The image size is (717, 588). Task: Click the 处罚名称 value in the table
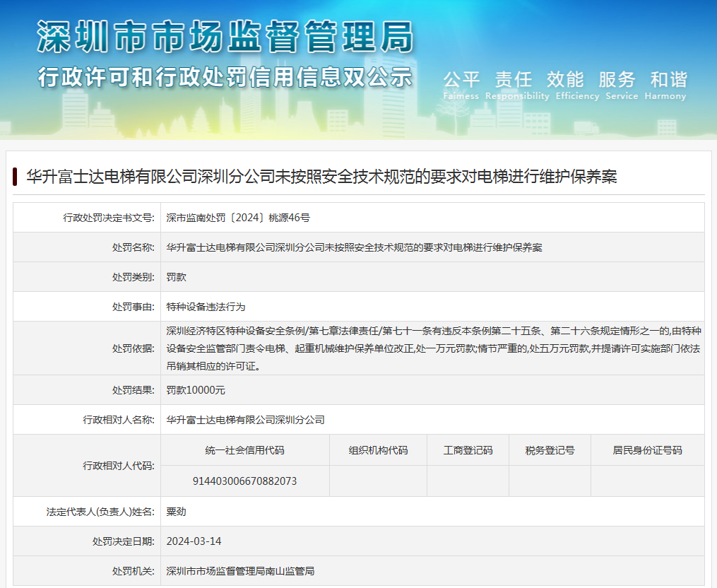click(x=354, y=247)
